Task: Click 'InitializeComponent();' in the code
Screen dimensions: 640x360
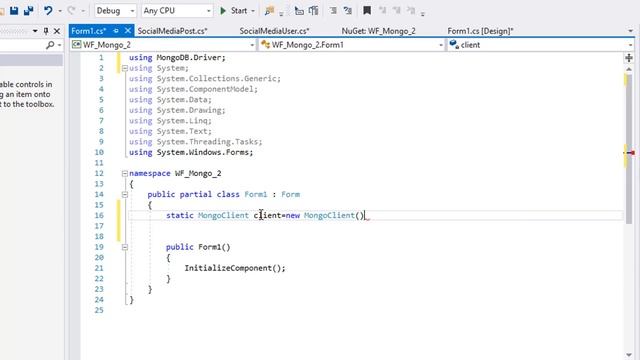Action: coord(235,268)
